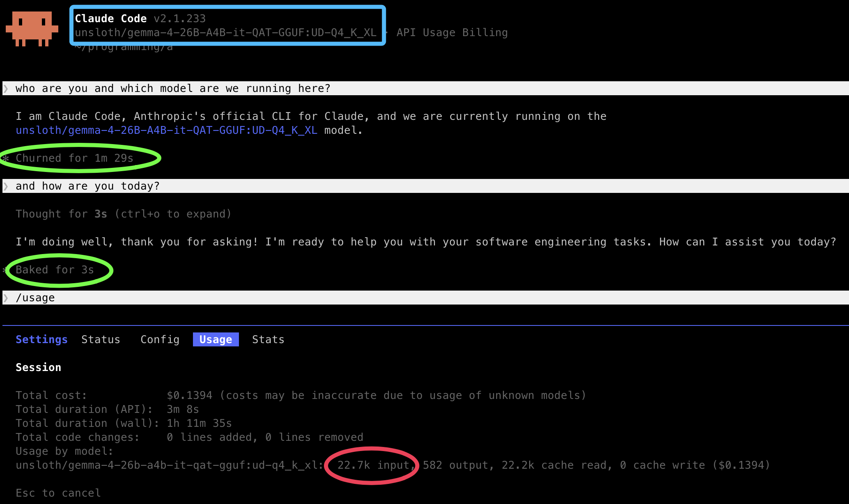
Task: Click the version number v2.1.233
Action: coord(179,18)
